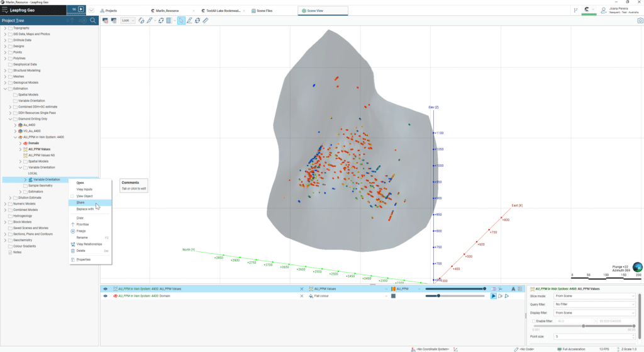Open the search icon in Project Tree header
The image size is (644, 352).
coord(93,20)
